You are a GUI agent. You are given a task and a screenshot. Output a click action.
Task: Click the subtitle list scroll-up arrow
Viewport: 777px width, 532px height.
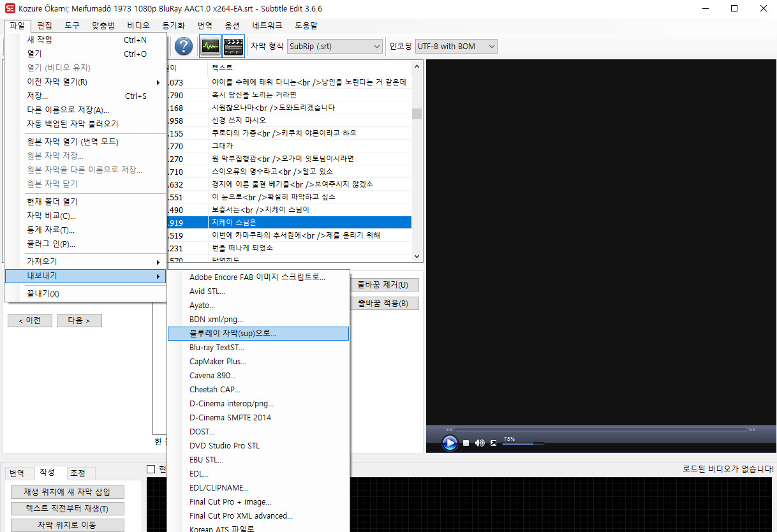[417, 67]
